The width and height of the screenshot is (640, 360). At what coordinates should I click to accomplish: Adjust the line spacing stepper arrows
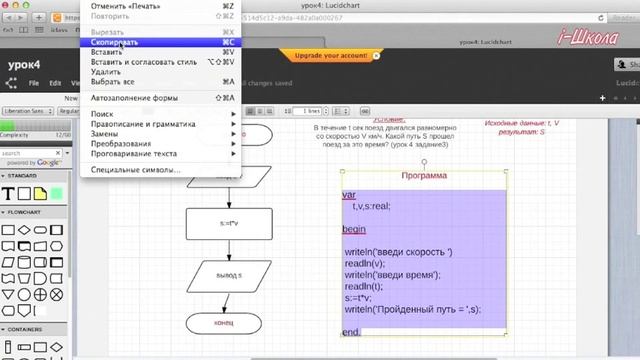(326, 111)
